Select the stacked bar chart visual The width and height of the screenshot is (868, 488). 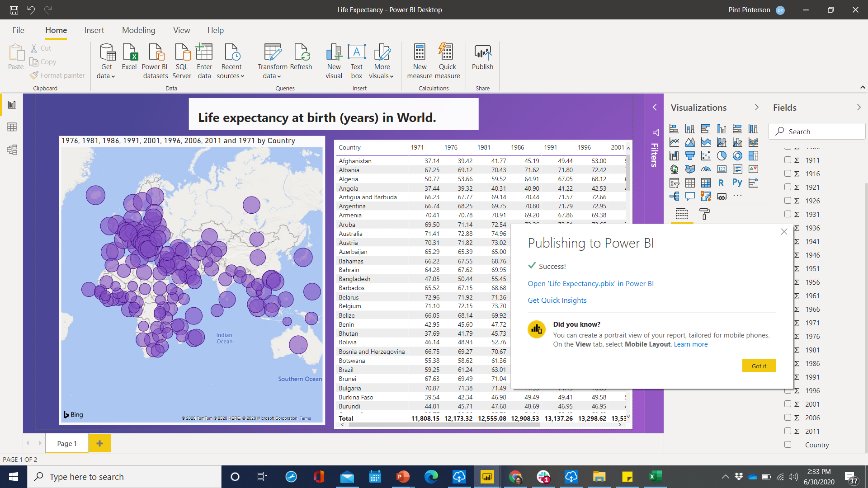click(x=674, y=129)
